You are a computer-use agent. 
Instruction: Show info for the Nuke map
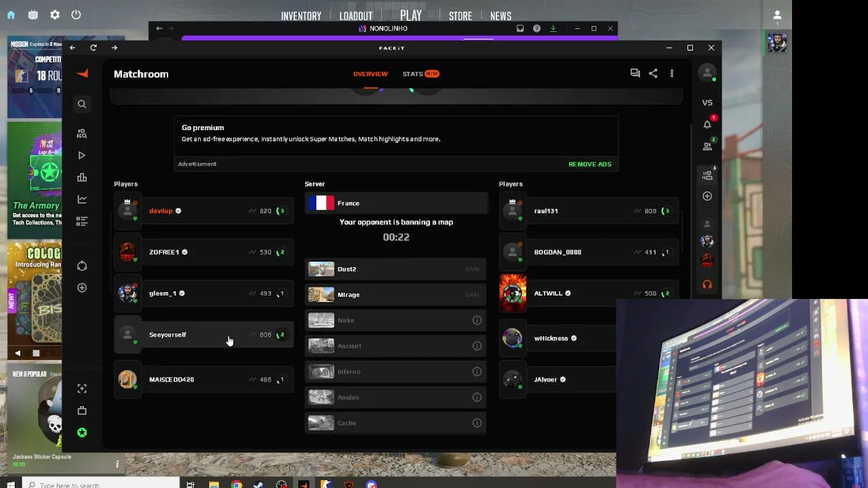(477, 321)
